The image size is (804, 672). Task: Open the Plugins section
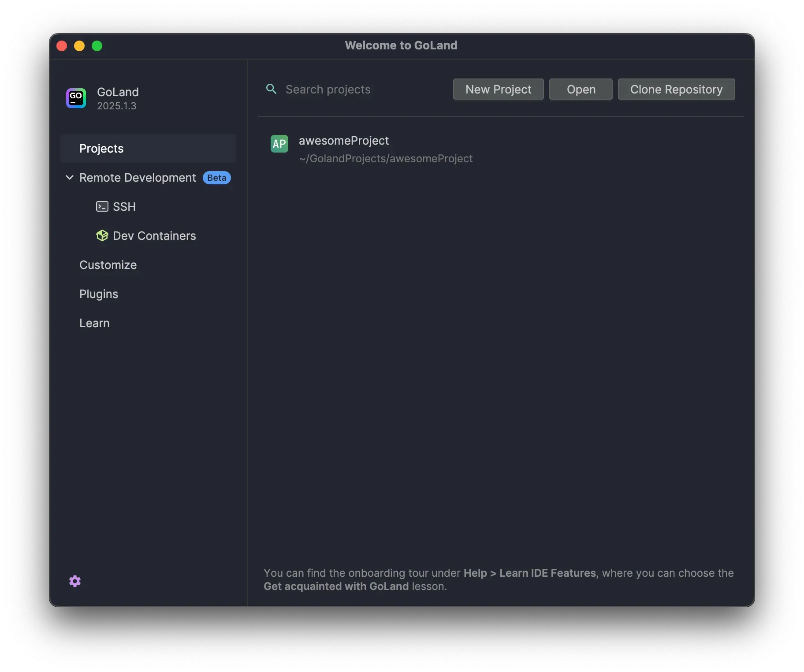(98, 294)
